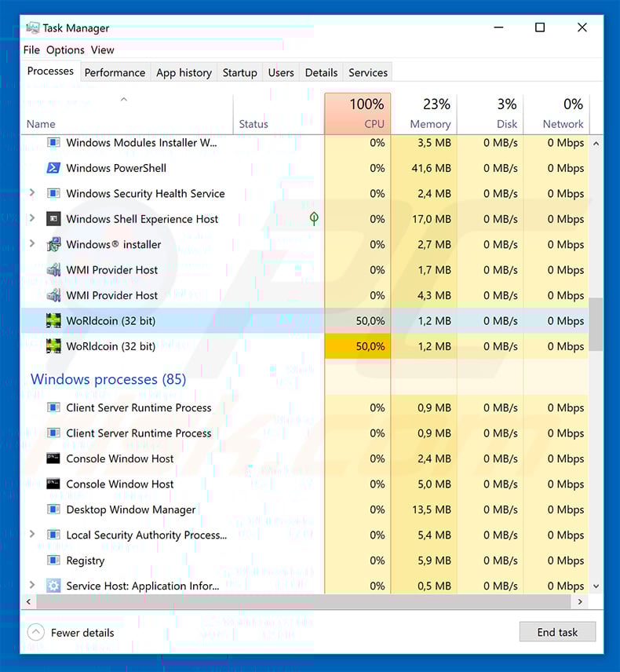
Task: Switch to the Services tab
Action: pos(368,72)
